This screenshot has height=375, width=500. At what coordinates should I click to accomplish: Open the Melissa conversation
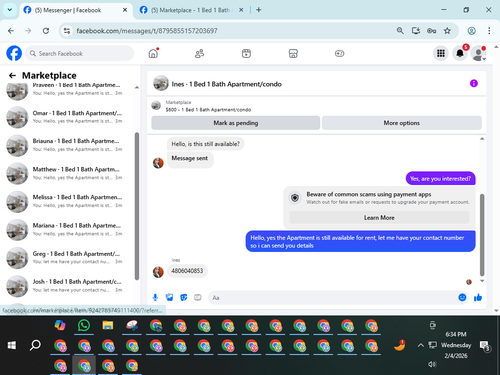tap(67, 201)
